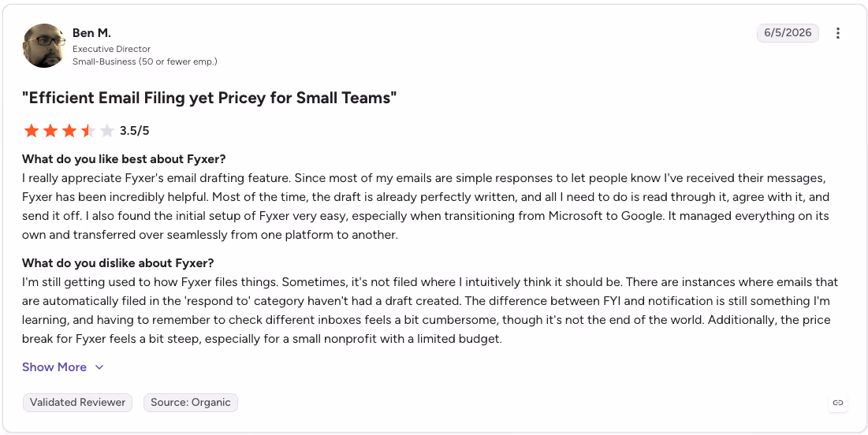Image resolution: width=868 pixels, height=435 pixels.
Task: Click the third orange rating star
Action: (x=69, y=131)
